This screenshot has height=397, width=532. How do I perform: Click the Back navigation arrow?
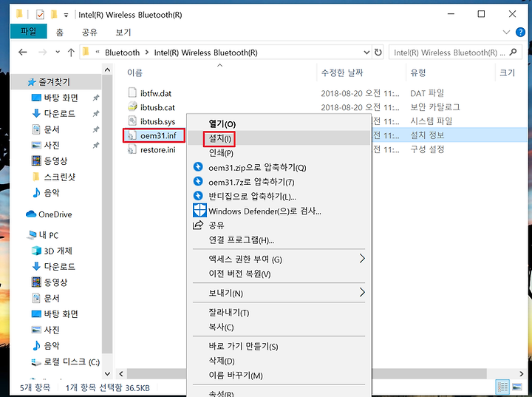click(23, 52)
